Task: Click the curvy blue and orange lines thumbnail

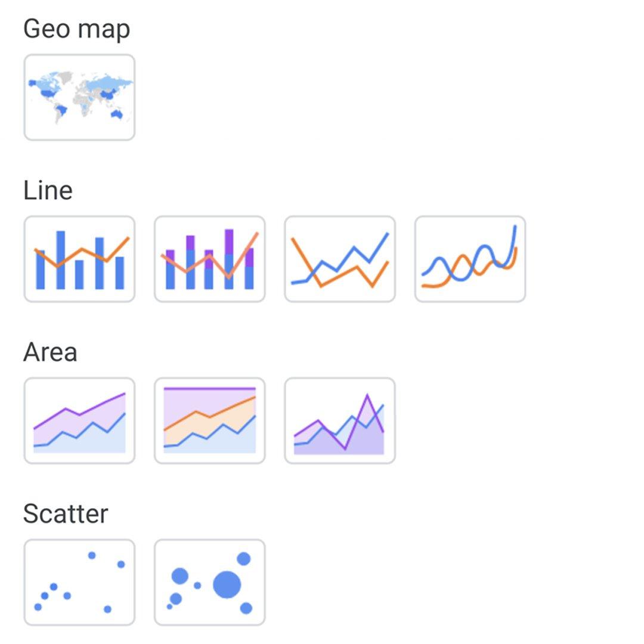Action: click(x=470, y=259)
